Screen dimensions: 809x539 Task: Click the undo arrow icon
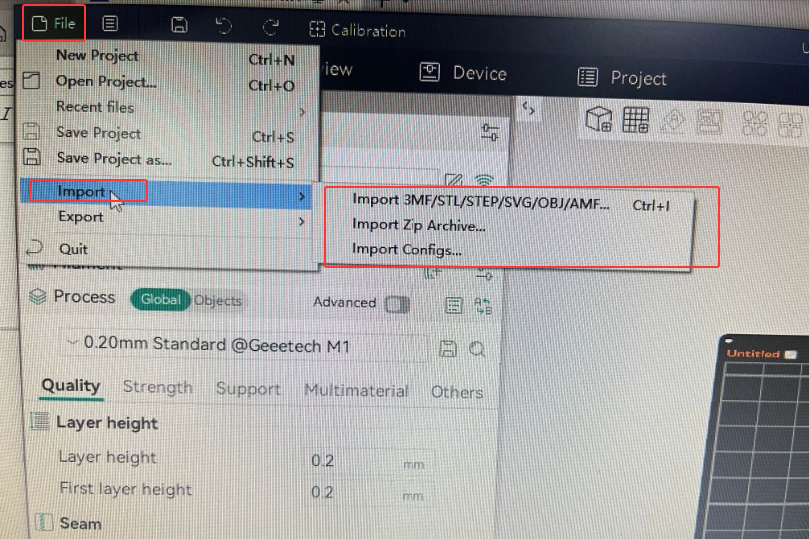point(224,25)
